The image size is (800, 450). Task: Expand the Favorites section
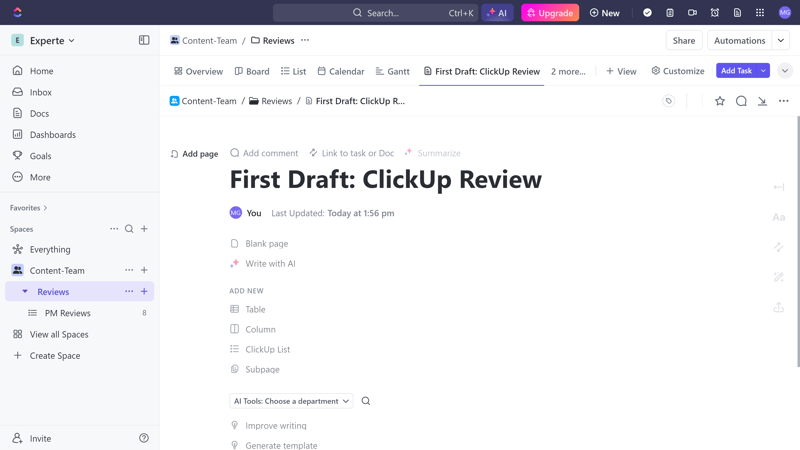coord(29,208)
